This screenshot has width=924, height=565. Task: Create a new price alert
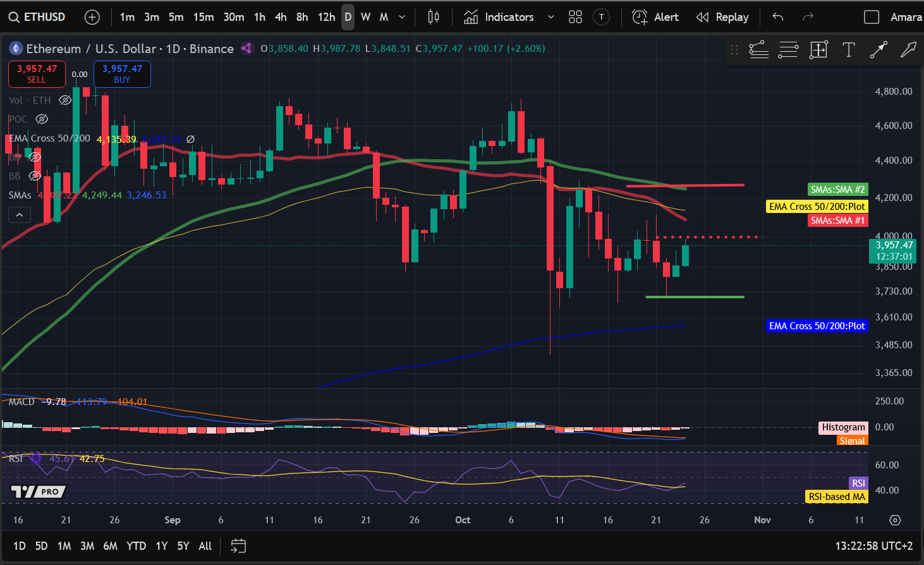pyautogui.click(x=655, y=17)
